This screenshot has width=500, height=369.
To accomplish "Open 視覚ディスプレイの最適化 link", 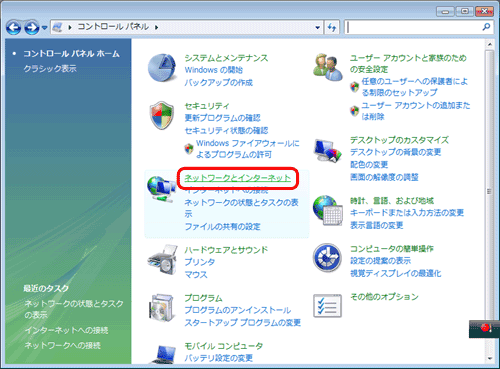I will click(395, 273).
